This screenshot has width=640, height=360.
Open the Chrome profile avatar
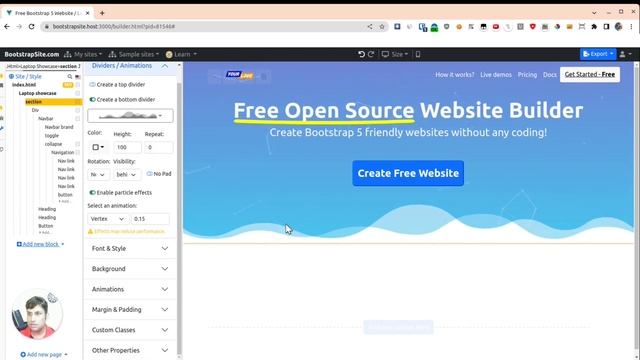619,27
